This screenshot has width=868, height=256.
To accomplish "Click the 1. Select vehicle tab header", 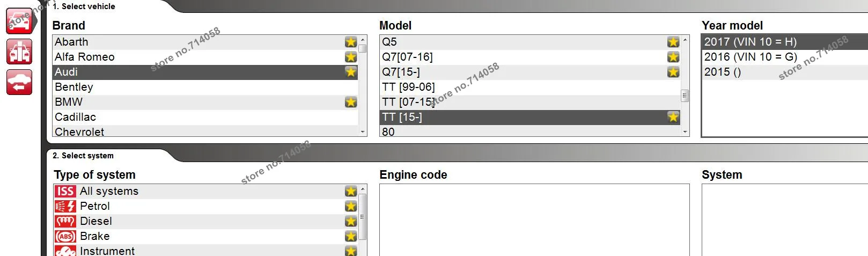I will tap(84, 6).
